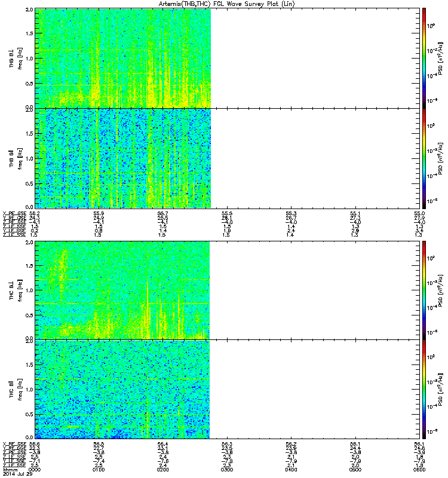Click the '0400' time axis label
448x478 pixels.
pos(291,470)
